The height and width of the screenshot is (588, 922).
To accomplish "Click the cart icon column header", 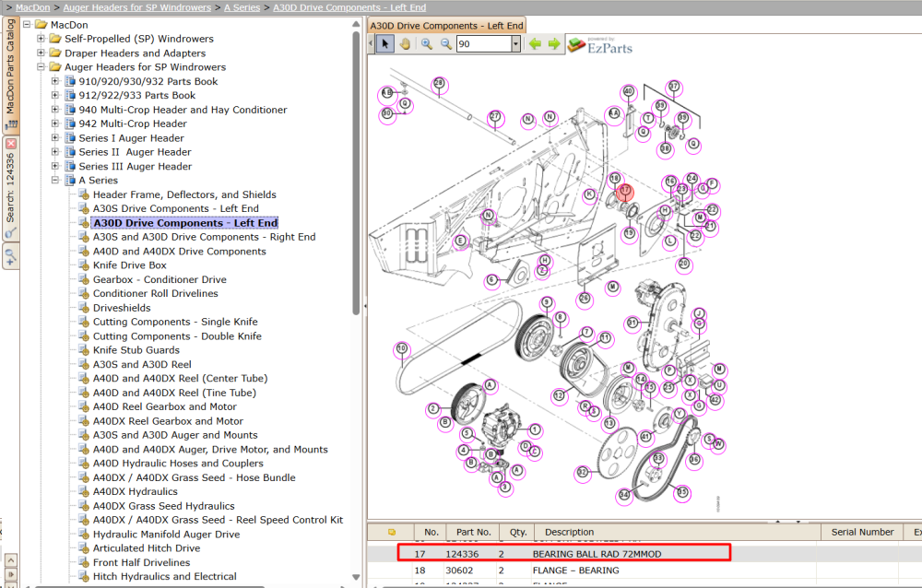I will pos(392,532).
